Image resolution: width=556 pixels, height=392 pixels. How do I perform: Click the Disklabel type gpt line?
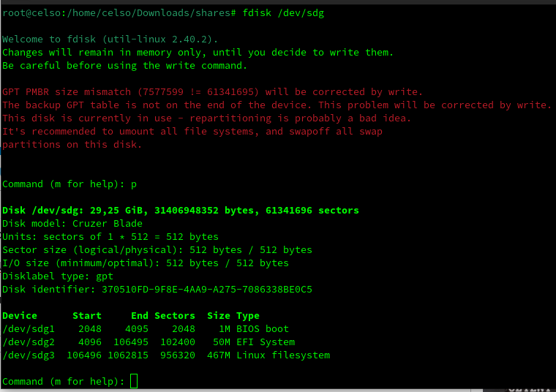pyautogui.click(x=58, y=276)
